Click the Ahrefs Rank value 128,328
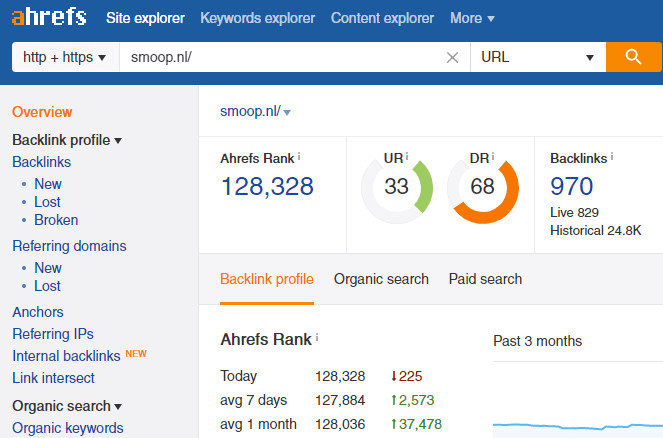 tap(267, 186)
